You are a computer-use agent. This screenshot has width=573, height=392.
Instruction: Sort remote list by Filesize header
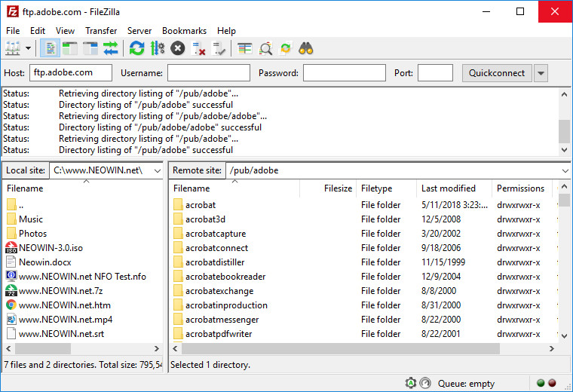(328, 188)
